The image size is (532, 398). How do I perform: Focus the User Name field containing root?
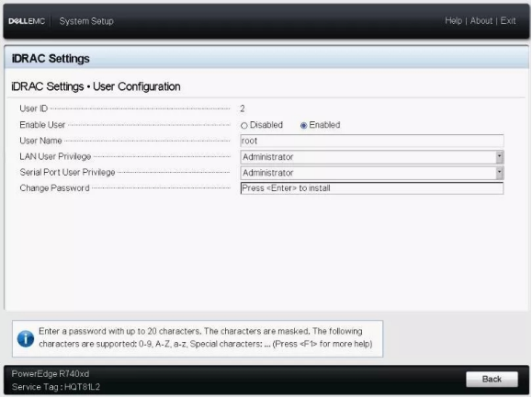(x=372, y=141)
